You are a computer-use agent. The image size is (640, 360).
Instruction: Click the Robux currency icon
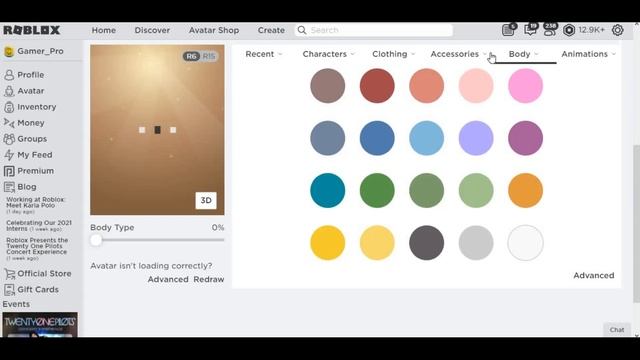point(569,30)
